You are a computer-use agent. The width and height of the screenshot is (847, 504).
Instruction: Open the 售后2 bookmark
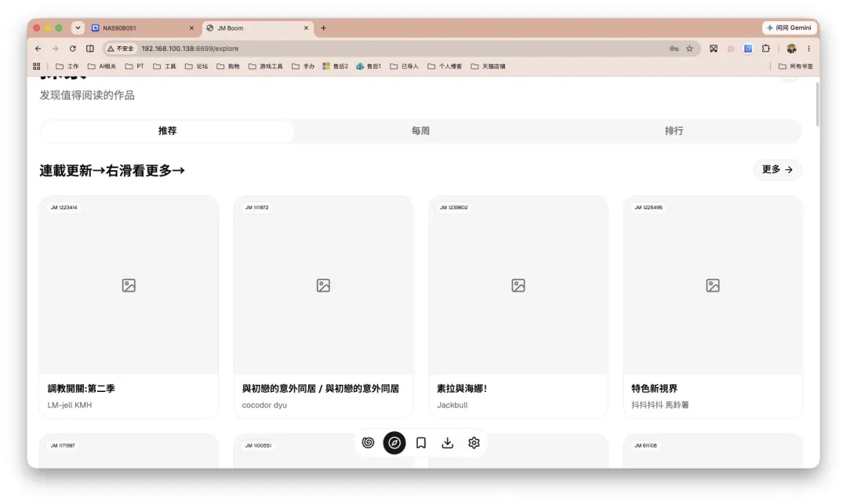(336, 67)
